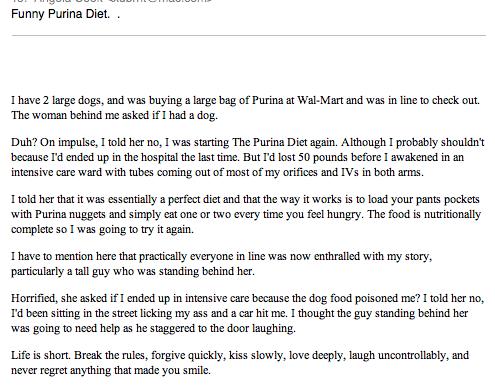The height and width of the screenshot is (389, 495).
Task: Click the sentence 'The woman behind me asked'
Action: pos(80,115)
